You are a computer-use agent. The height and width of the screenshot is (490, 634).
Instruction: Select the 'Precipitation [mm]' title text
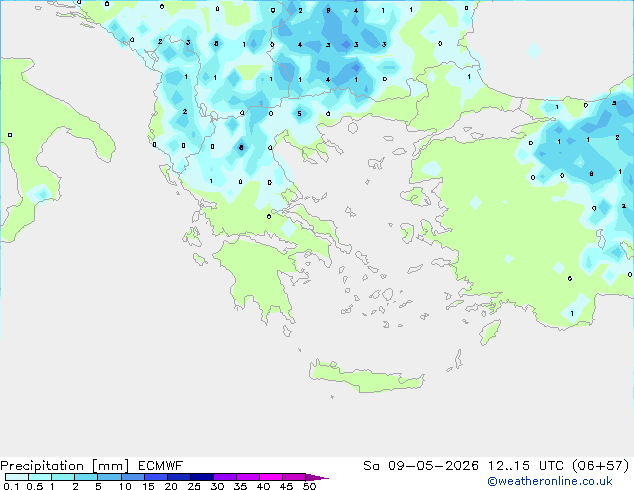tap(65, 466)
